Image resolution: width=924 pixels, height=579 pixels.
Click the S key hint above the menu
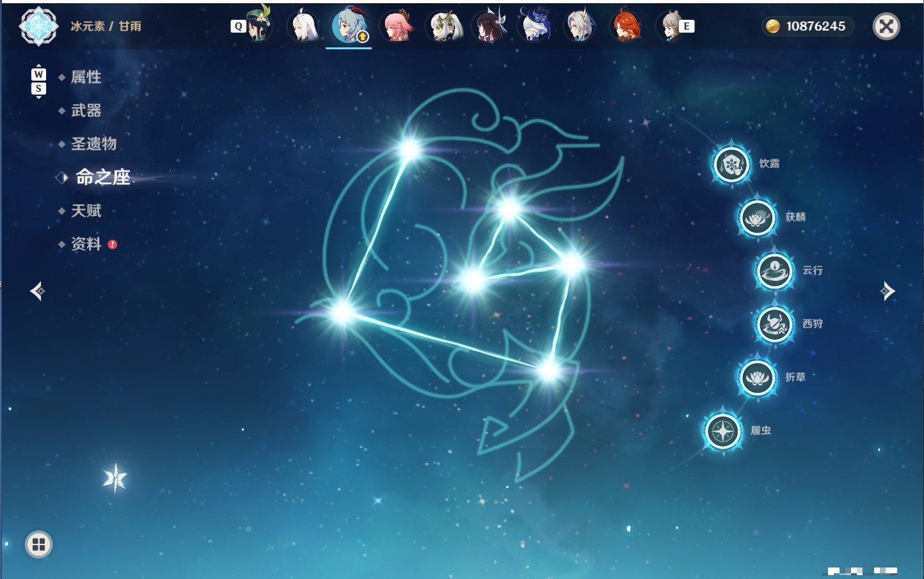pos(38,88)
